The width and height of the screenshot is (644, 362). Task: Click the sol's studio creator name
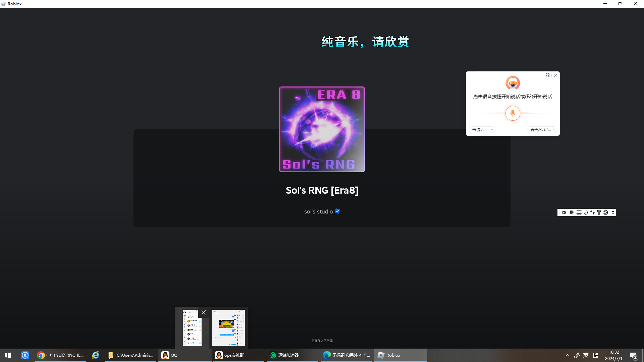[x=318, y=212]
